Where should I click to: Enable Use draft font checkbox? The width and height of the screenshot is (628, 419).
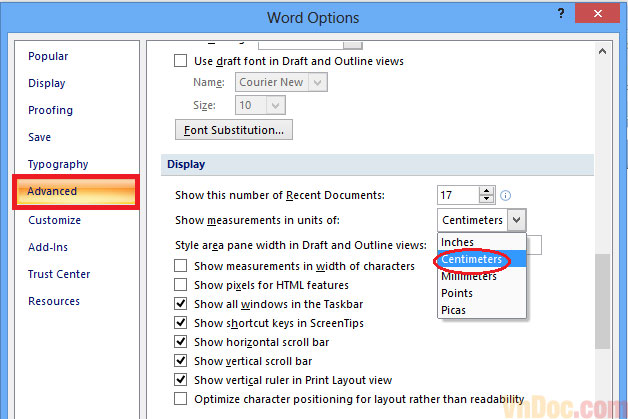181,61
